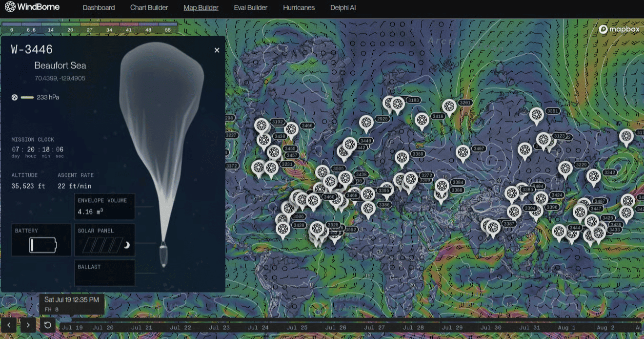This screenshot has height=339, width=644.
Task: Launch Delphi AI from the navigation bar
Action: point(344,8)
